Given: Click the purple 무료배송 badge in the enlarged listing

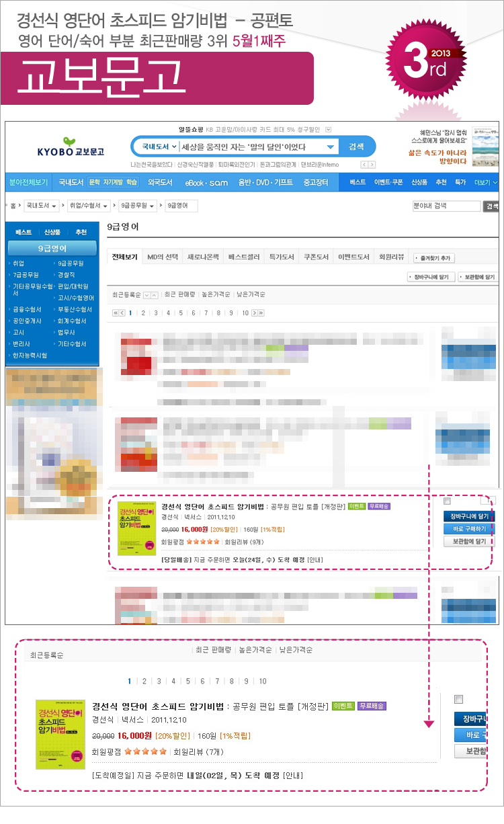Looking at the screenshot, I should (372, 706).
